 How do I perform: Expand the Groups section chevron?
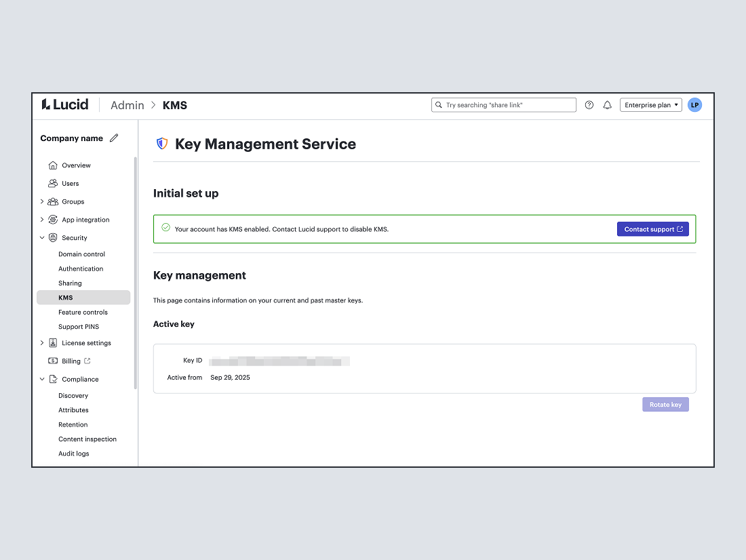point(42,202)
